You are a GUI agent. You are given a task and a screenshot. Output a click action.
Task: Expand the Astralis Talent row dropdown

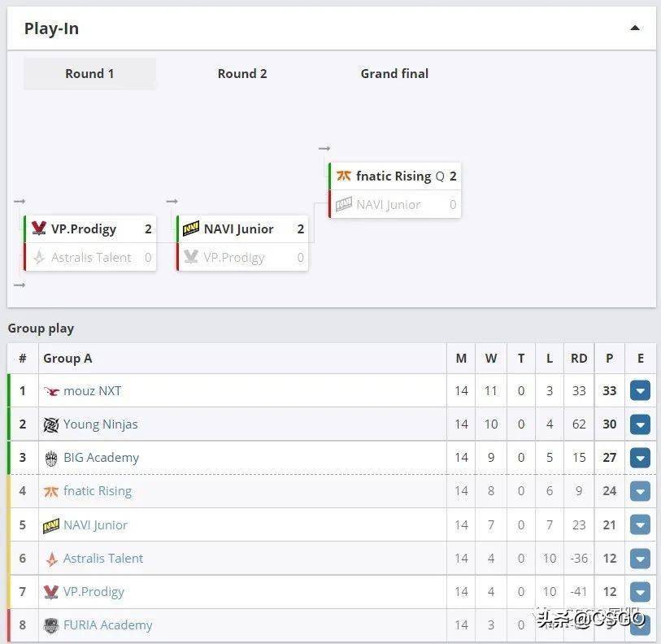(640, 559)
